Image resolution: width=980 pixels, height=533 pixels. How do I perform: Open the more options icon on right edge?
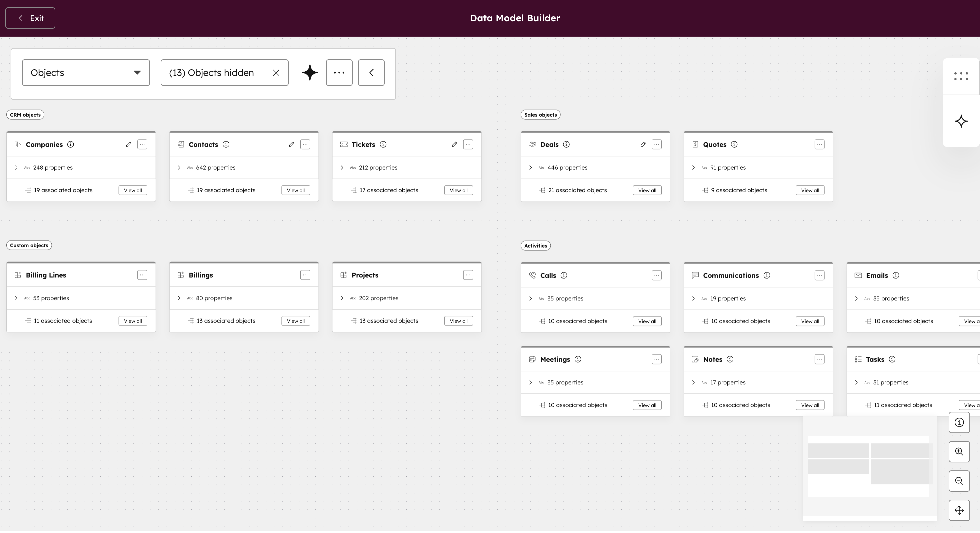tap(961, 76)
